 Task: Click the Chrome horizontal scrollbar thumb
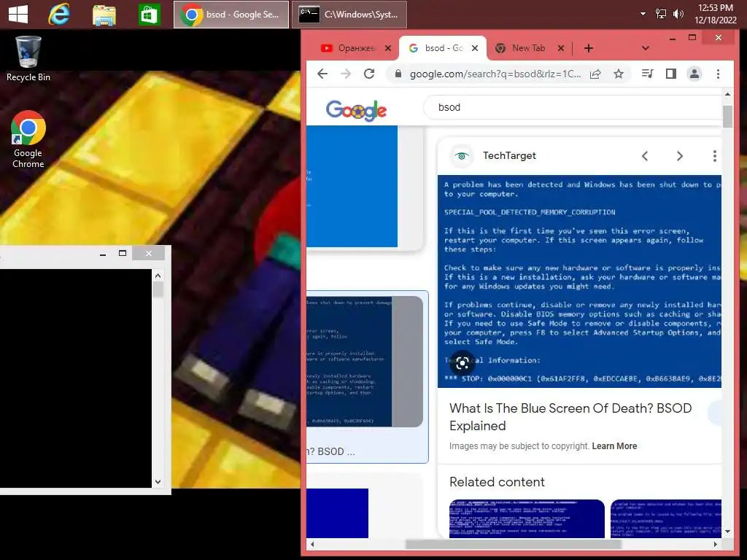pyautogui.click(x=513, y=544)
